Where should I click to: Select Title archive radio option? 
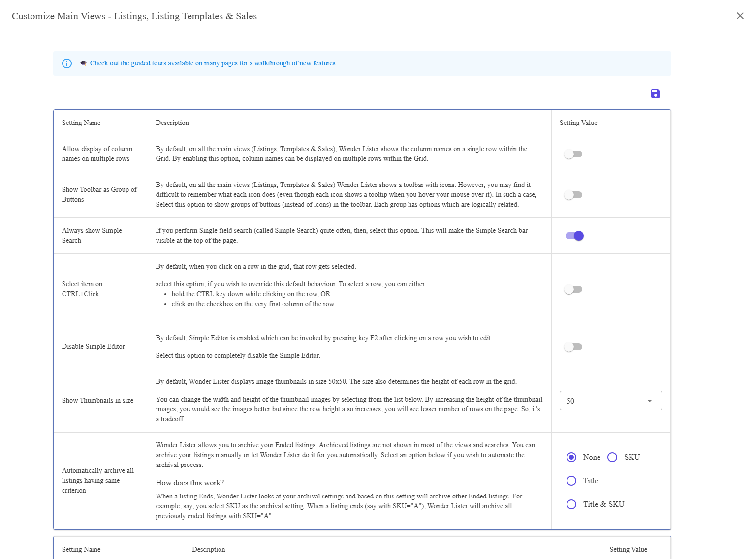571,481
